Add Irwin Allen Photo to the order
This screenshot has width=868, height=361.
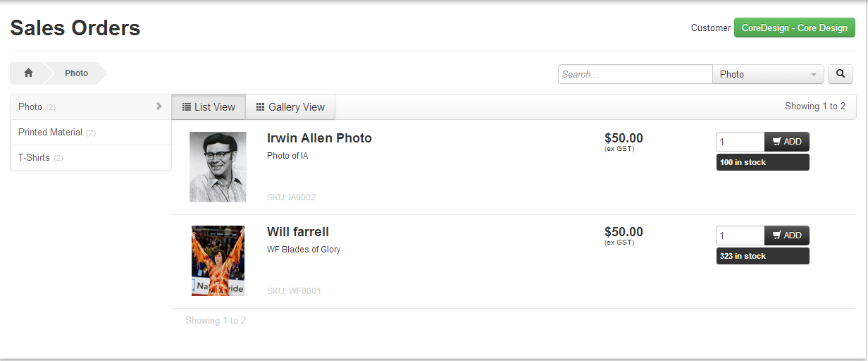(787, 142)
